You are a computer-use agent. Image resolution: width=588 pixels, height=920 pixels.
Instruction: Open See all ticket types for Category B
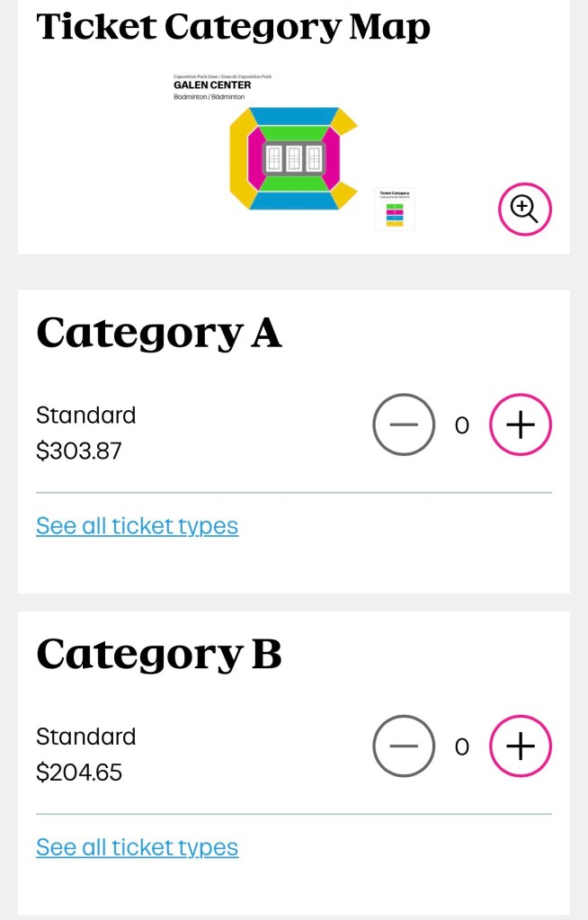coord(137,846)
